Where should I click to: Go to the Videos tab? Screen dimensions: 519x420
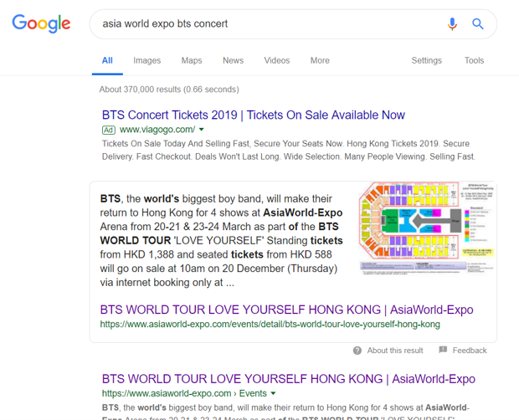click(277, 60)
